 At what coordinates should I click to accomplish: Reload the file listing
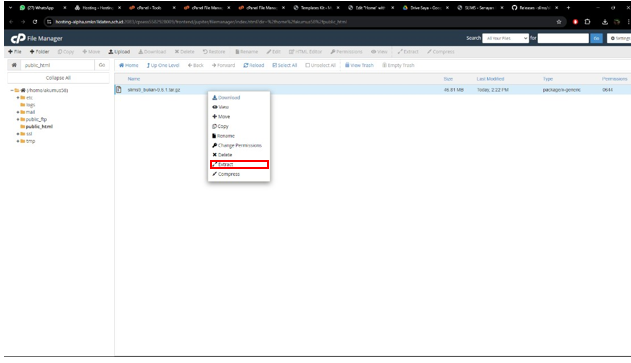click(254, 65)
